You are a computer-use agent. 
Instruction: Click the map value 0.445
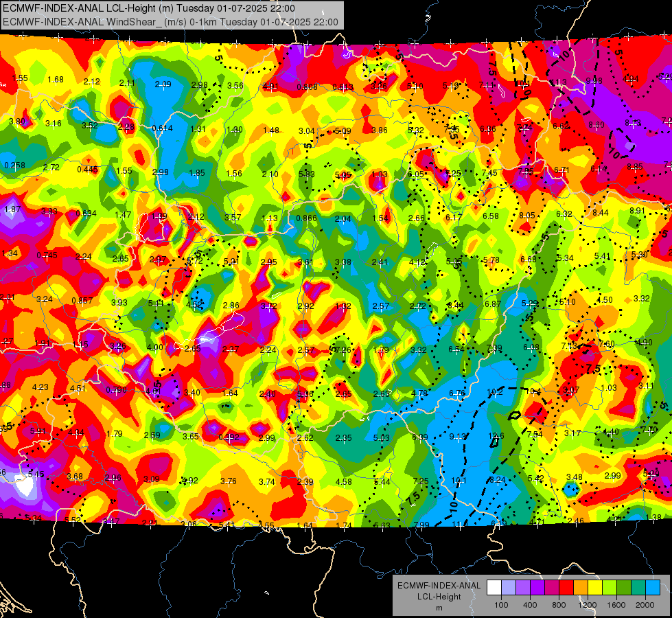click(x=87, y=170)
